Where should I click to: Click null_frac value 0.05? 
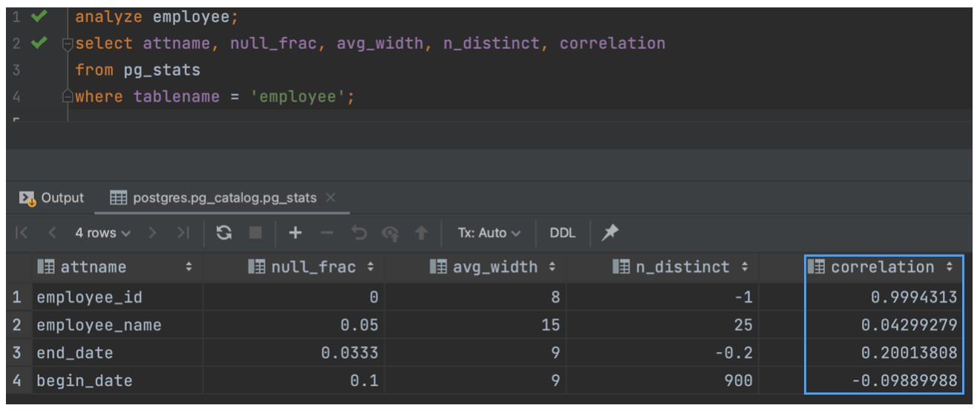click(359, 325)
